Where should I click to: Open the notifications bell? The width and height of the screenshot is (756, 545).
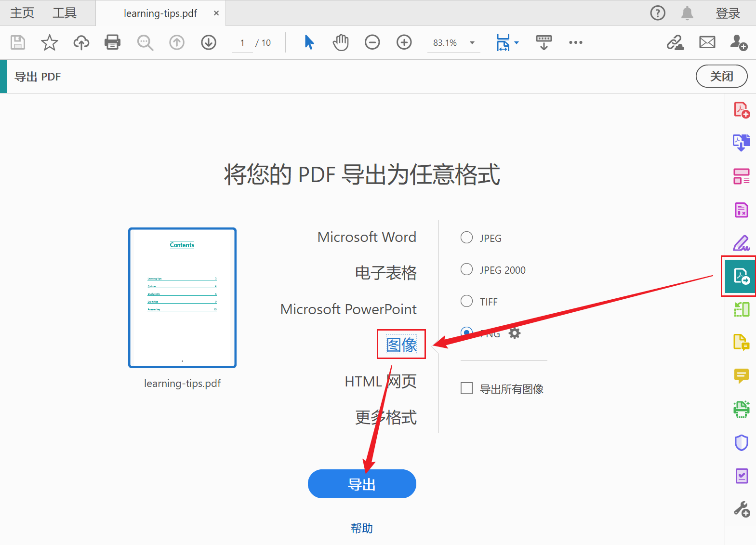(687, 13)
